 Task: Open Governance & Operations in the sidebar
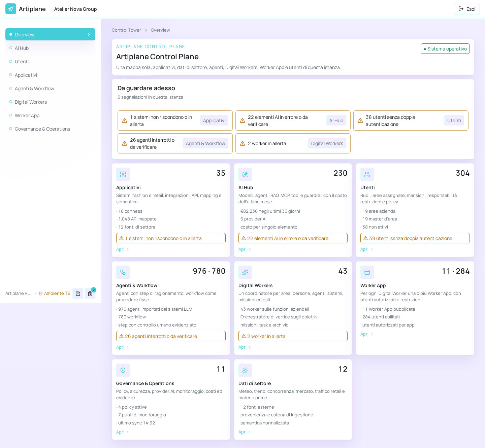click(50, 129)
